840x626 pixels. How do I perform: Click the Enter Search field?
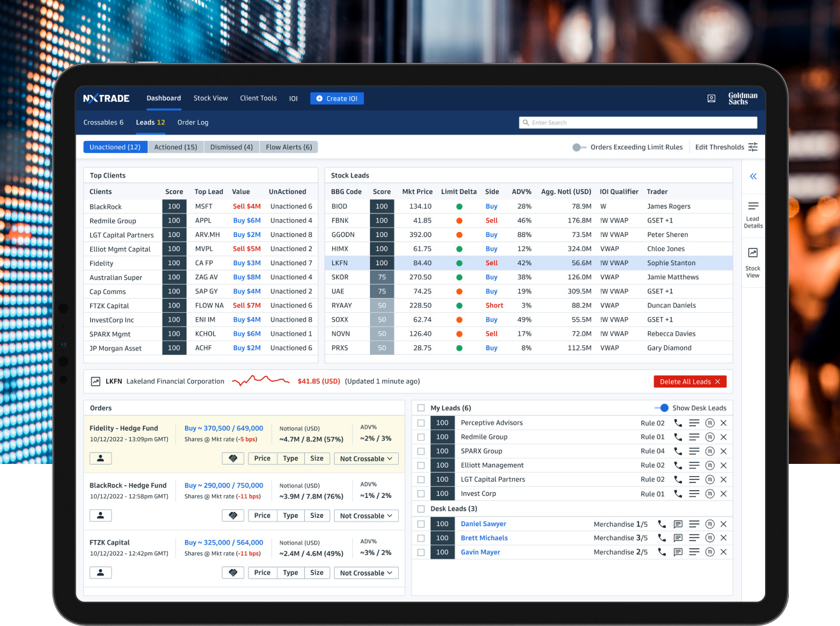point(638,123)
